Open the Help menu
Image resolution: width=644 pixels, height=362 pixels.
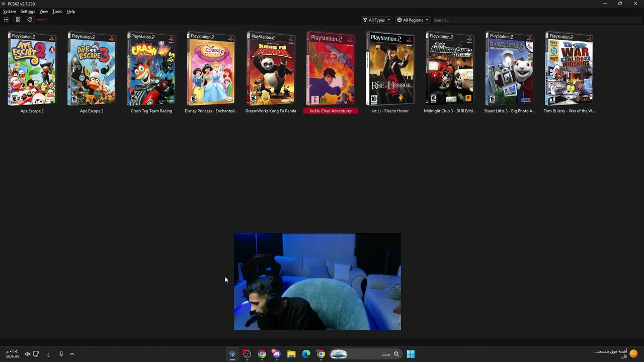tap(71, 11)
